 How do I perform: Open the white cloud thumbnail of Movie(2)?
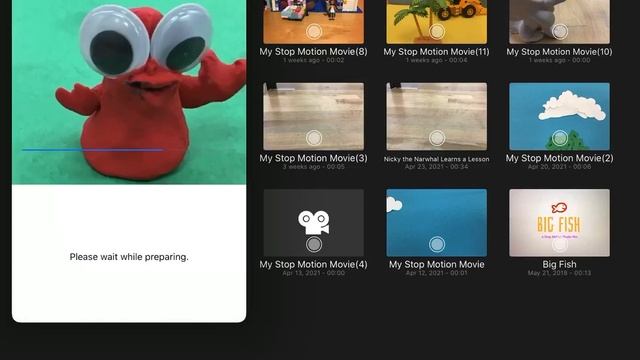point(559,116)
